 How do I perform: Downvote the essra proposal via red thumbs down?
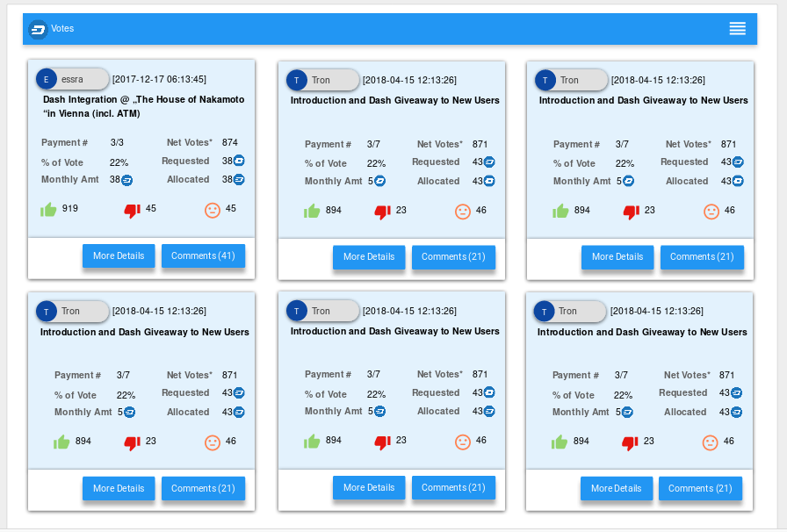click(x=133, y=211)
